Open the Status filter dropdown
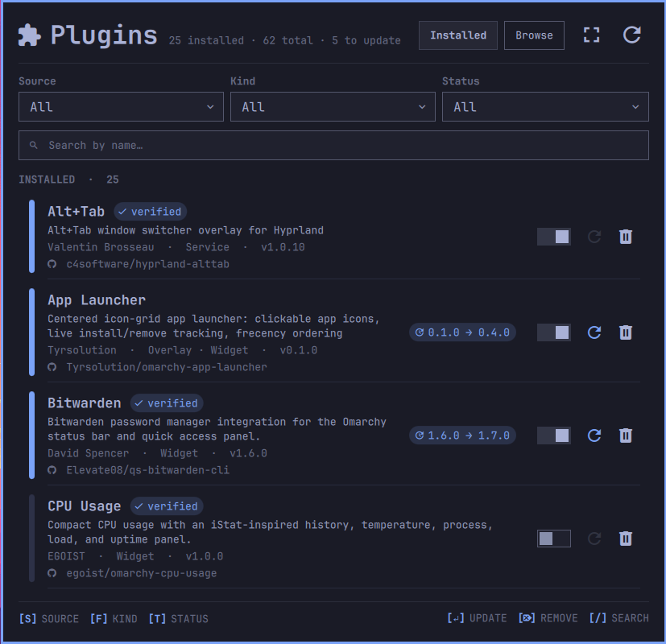Screen dimensions: 666x644 (x=545, y=106)
